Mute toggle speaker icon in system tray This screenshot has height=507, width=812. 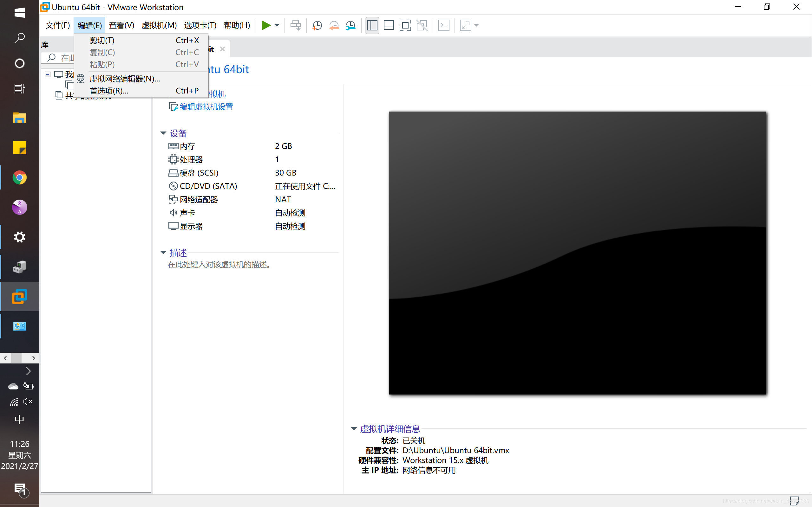click(x=28, y=401)
